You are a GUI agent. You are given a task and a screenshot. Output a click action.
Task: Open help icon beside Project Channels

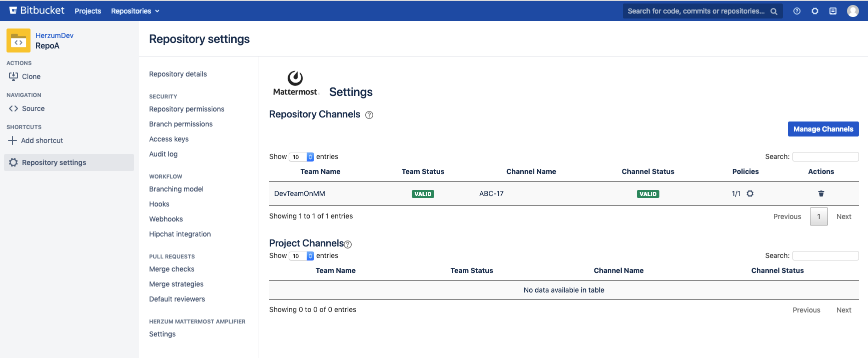[348, 244]
